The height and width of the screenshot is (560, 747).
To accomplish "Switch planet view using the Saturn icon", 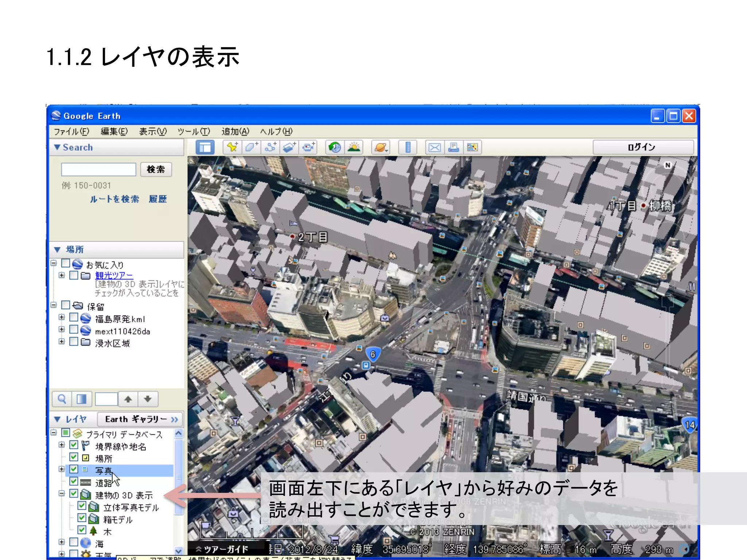I will point(380,147).
